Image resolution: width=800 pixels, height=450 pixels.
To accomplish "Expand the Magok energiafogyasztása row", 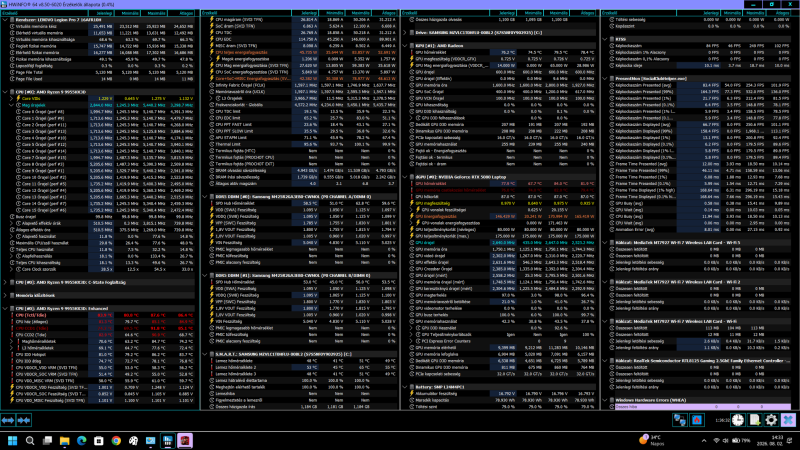I will click(x=212, y=59).
